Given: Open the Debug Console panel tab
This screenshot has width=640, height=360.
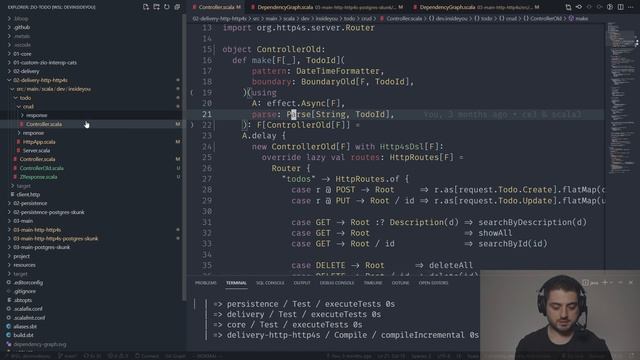Looking at the screenshot, I should [x=337, y=283].
